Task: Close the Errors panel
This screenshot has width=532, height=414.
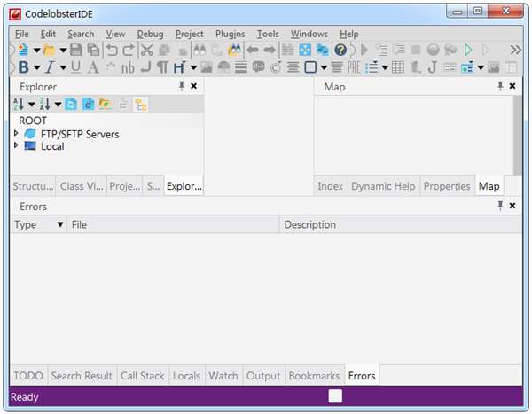Action: point(512,206)
